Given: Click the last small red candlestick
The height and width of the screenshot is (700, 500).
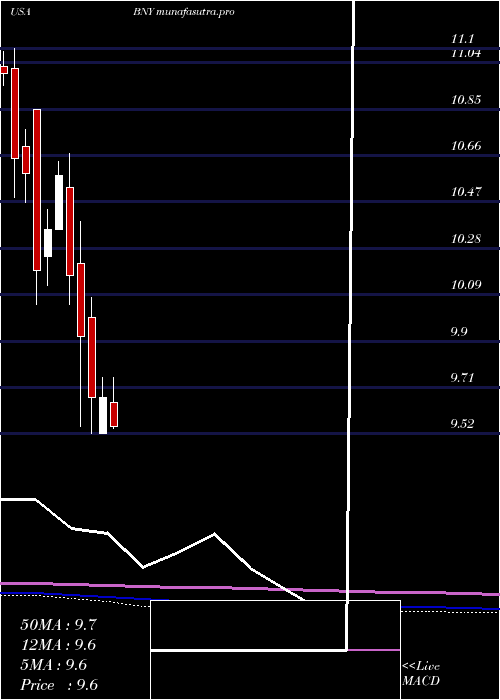Looking at the screenshot, I should pyautogui.click(x=114, y=414).
